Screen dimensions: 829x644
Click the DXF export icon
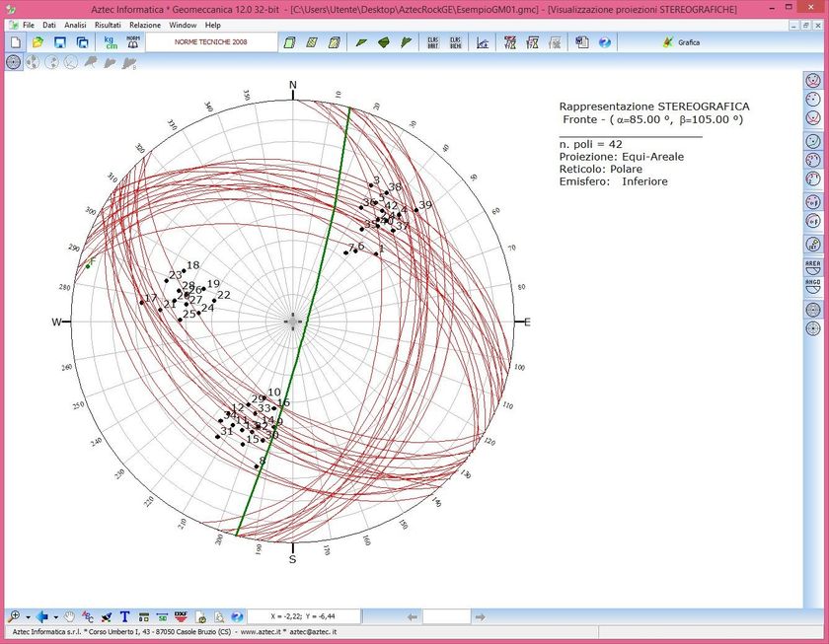click(181, 616)
